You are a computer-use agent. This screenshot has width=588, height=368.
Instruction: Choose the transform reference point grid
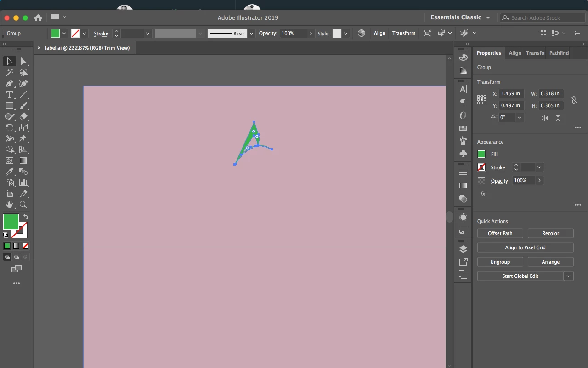[481, 99]
